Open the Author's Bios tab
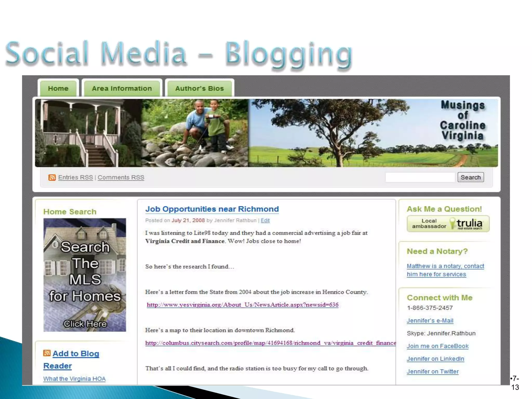 tap(199, 89)
